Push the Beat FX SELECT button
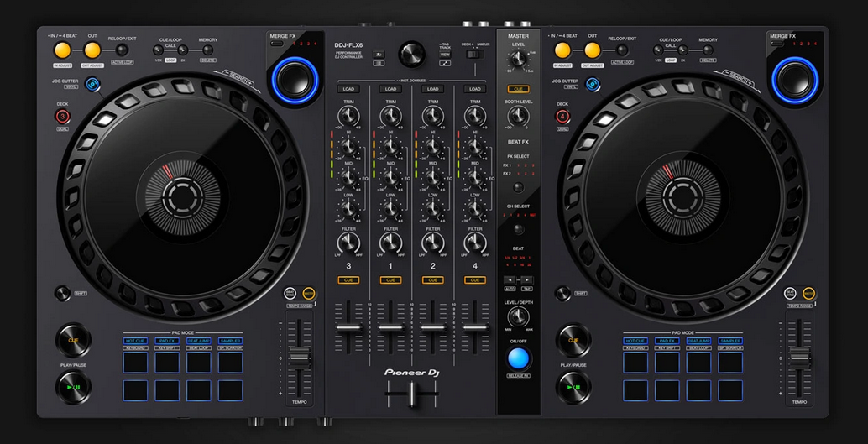 (518, 187)
